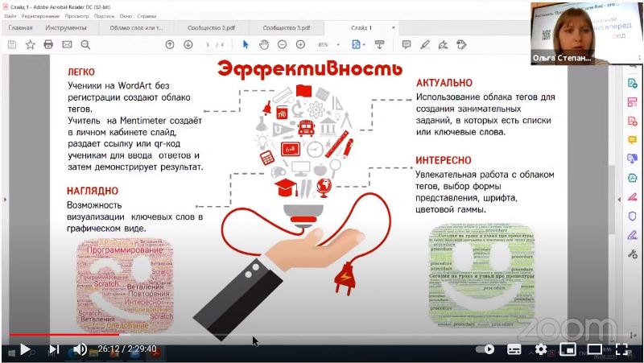Open the Файл menu
644x363 pixels.
pyautogui.click(x=10, y=16)
